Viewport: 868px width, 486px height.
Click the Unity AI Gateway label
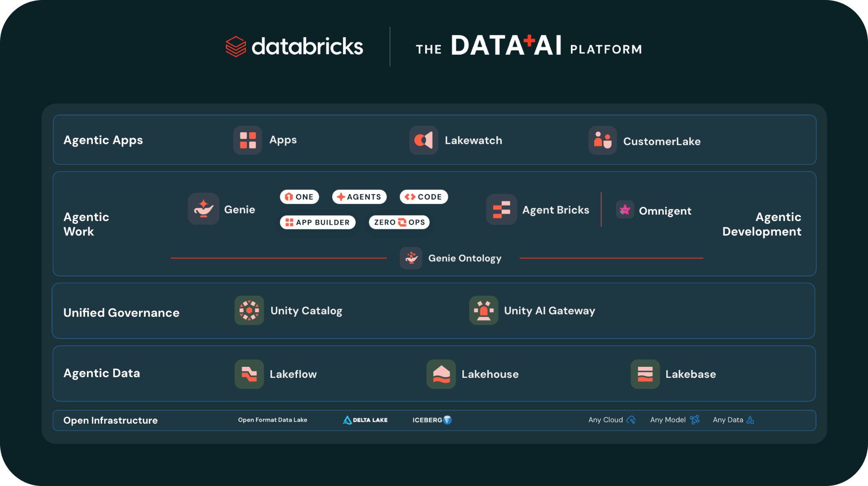pos(549,311)
